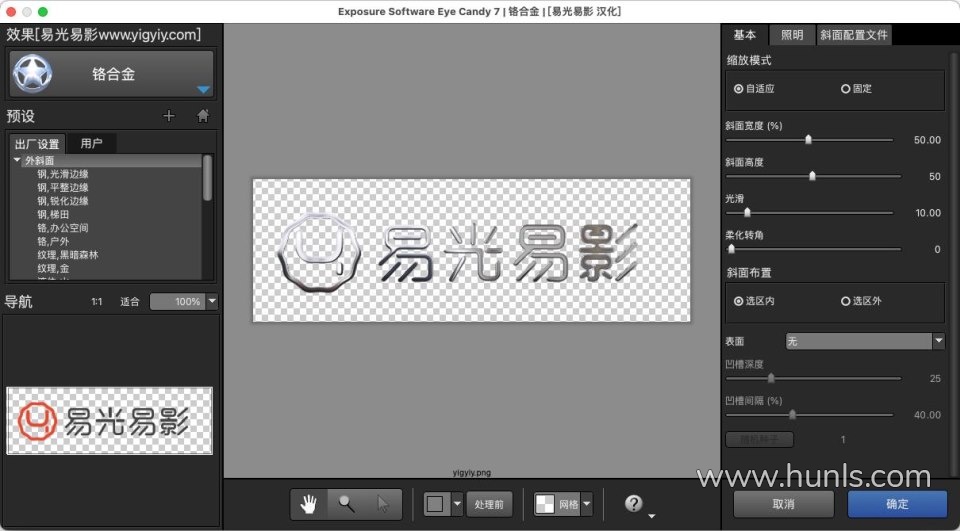Click the checkerboard grid icon
The image size is (960, 531).
click(x=545, y=504)
